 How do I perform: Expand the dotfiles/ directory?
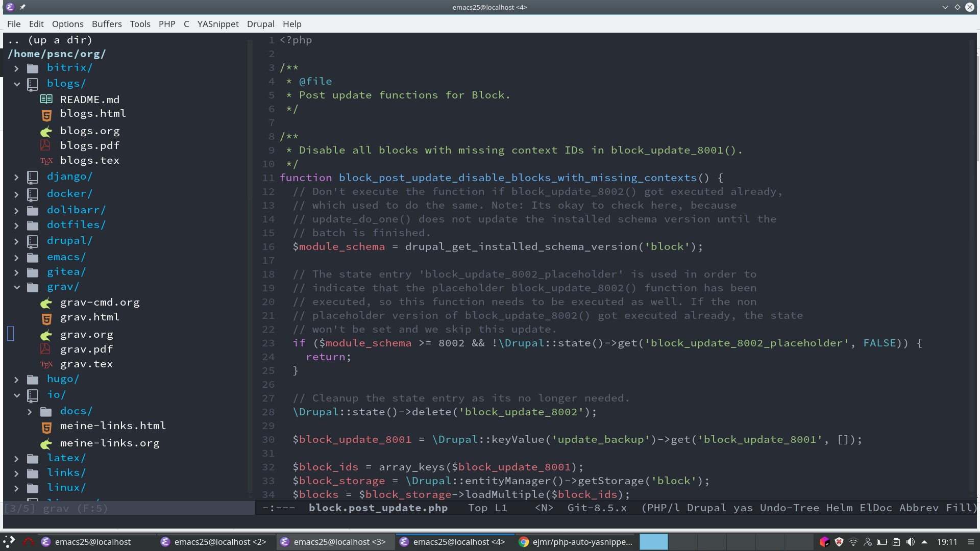16,226
